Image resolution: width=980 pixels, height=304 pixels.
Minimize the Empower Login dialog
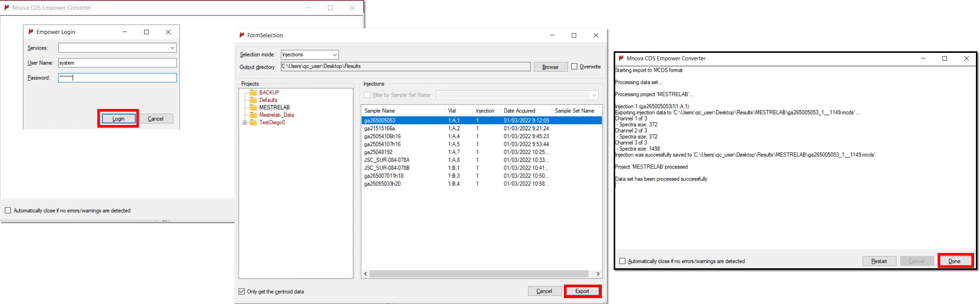pos(125,32)
